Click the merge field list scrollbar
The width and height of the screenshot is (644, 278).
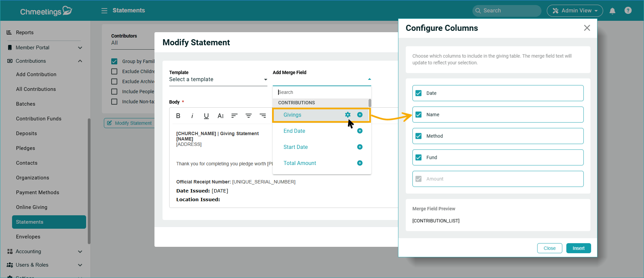(370, 103)
